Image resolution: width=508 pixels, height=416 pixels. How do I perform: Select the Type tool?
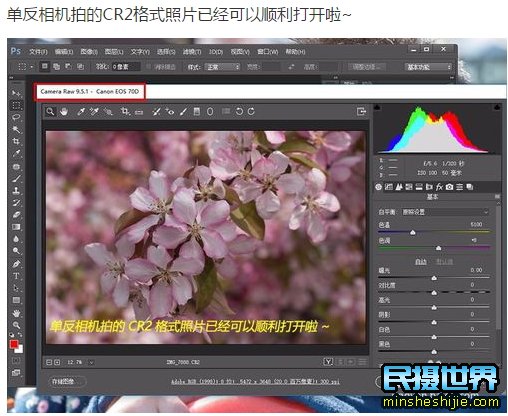[16, 276]
